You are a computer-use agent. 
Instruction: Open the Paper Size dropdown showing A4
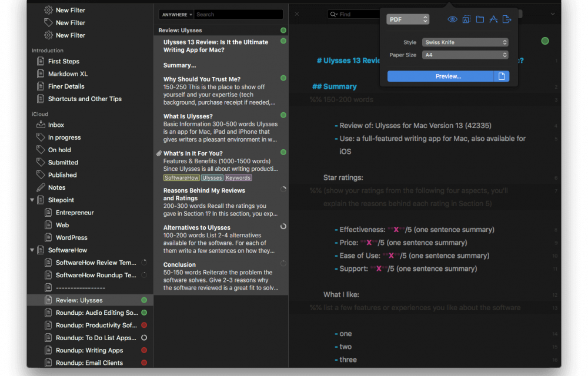465,55
